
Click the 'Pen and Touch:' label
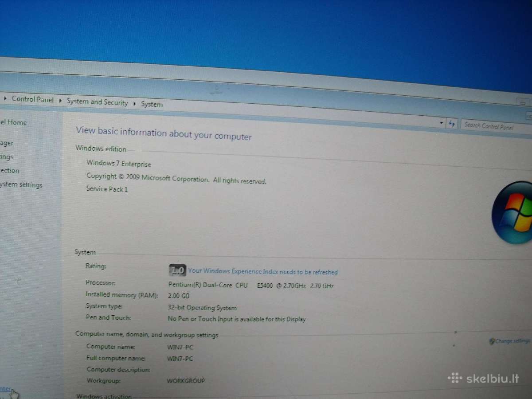coord(109,317)
